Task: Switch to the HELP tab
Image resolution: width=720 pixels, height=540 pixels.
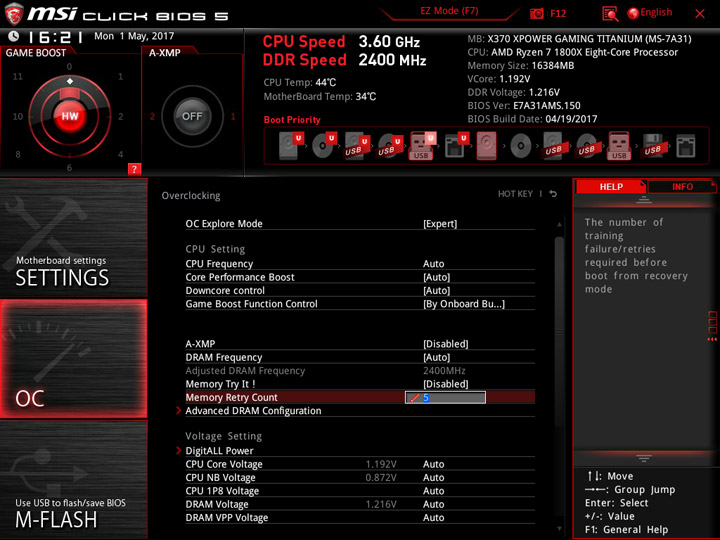Action: point(611,186)
